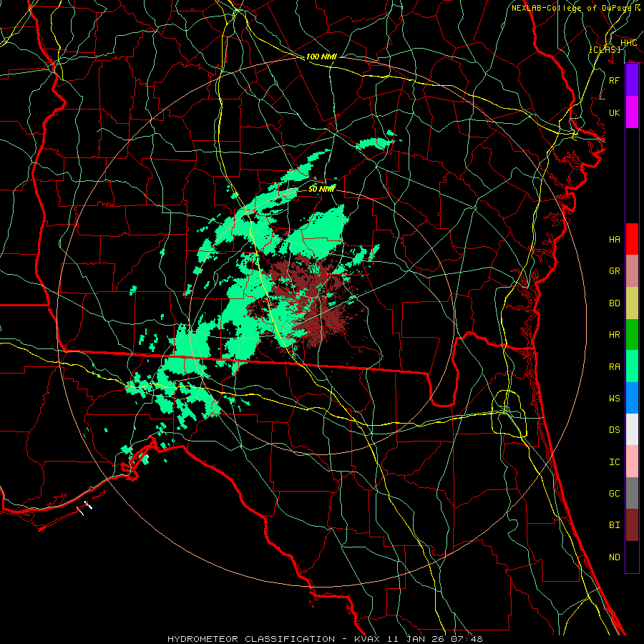Click the 'GR' legend label
This screenshot has height=644, width=644.
(615, 271)
